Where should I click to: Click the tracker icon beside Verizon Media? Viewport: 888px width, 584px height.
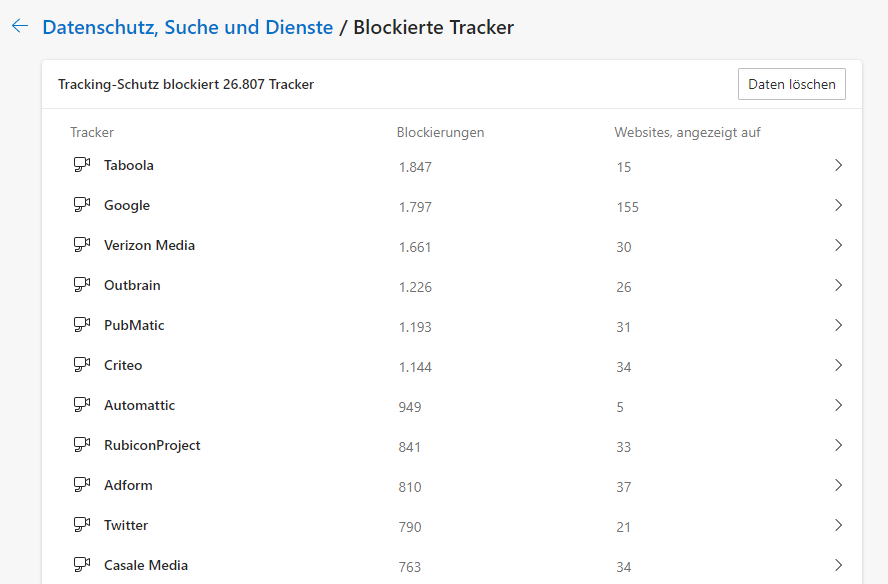point(82,245)
